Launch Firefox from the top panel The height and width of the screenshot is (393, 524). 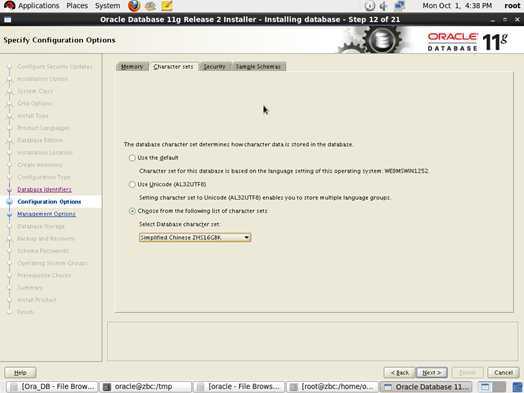pyautogui.click(x=134, y=6)
